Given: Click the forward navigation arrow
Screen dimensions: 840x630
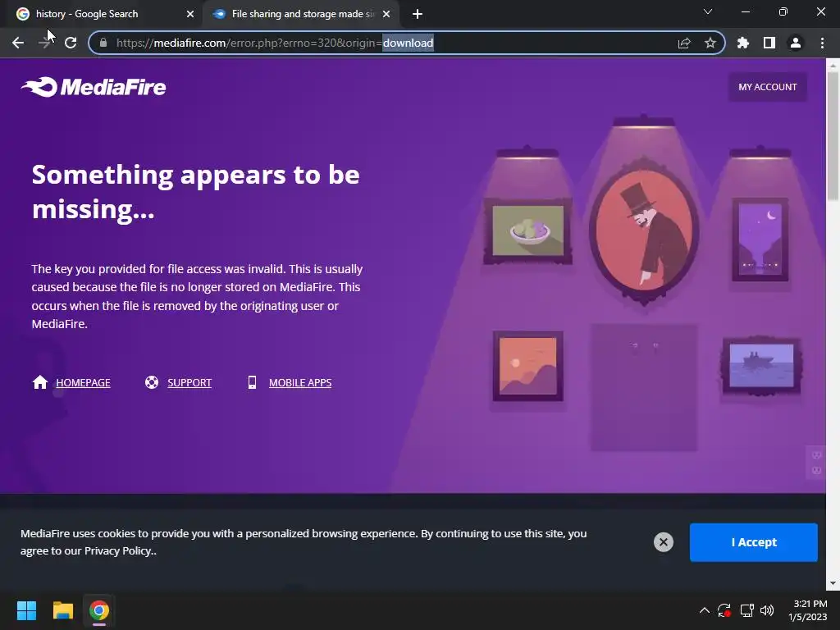Looking at the screenshot, I should click(45, 43).
